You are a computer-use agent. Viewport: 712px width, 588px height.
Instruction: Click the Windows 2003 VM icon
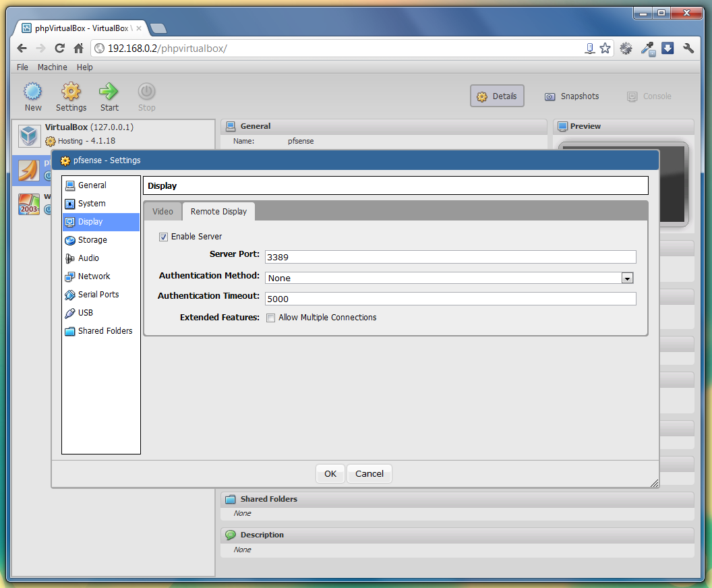point(28,204)
